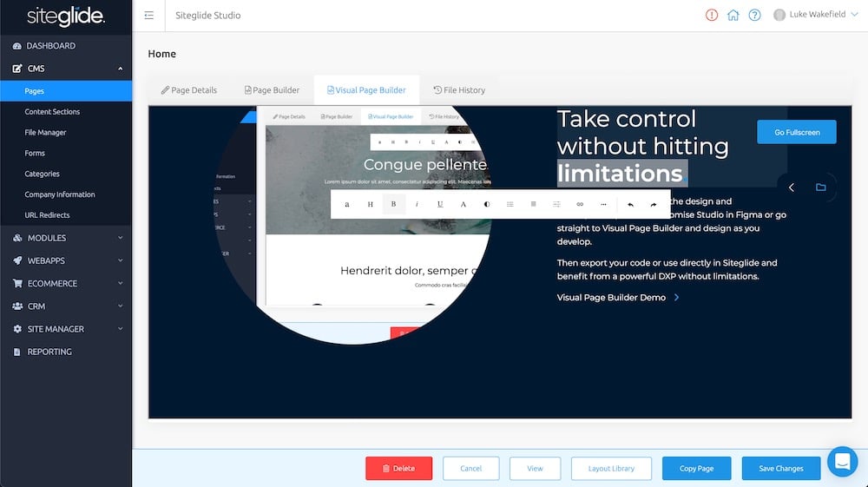This screenshot has height=487, width=868.
Task: Click the left chevron in the builder panel
Action: [792, 187]
